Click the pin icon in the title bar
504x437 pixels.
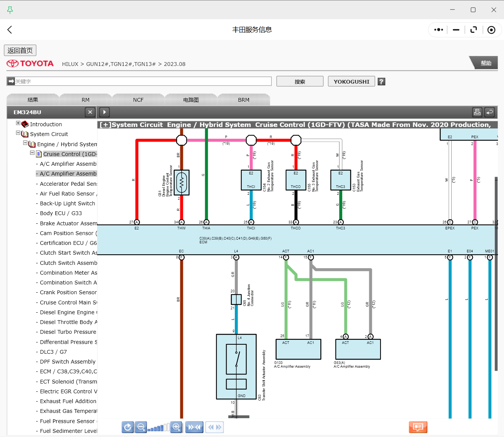click(10, 10)
